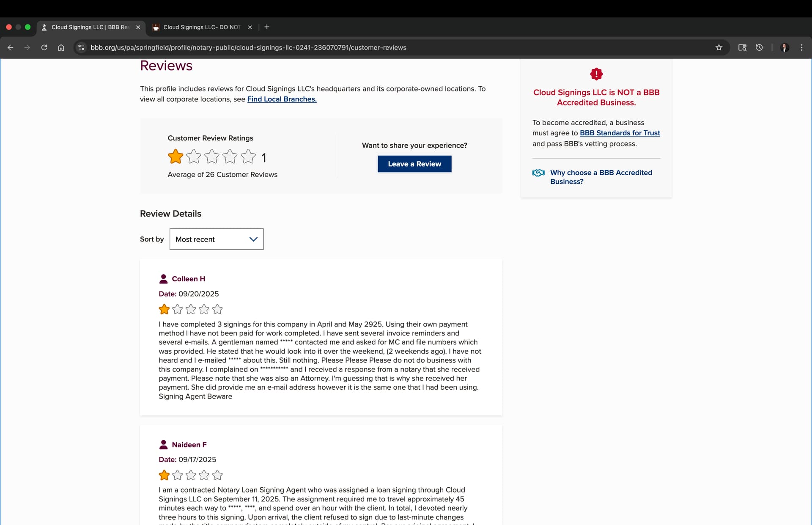
Task: Open site information icon in address bar
Action: (81, 47)
